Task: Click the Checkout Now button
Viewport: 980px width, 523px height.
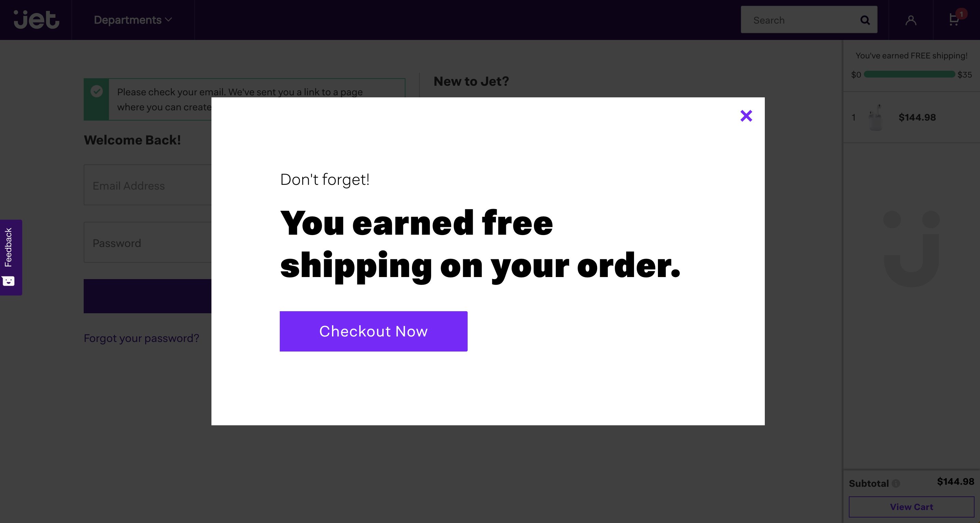Action: pyautogui.click(x=373, y=331)
